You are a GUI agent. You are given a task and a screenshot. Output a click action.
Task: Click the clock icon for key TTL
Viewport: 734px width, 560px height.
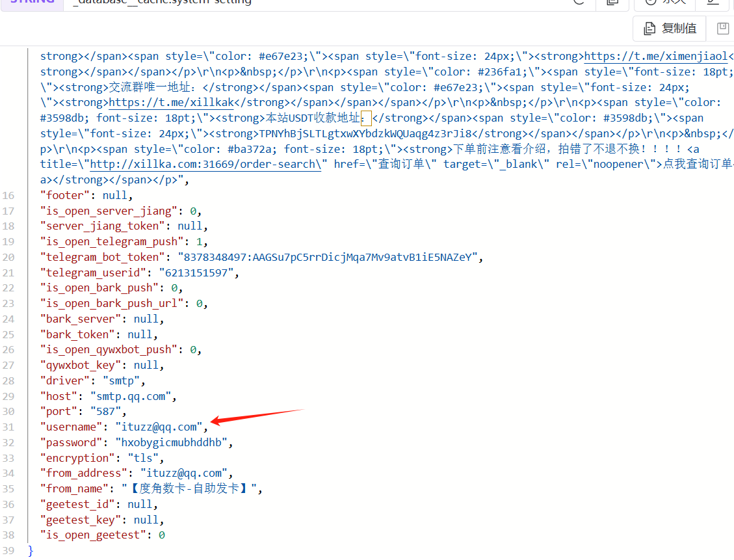click(x=650, y=2)
